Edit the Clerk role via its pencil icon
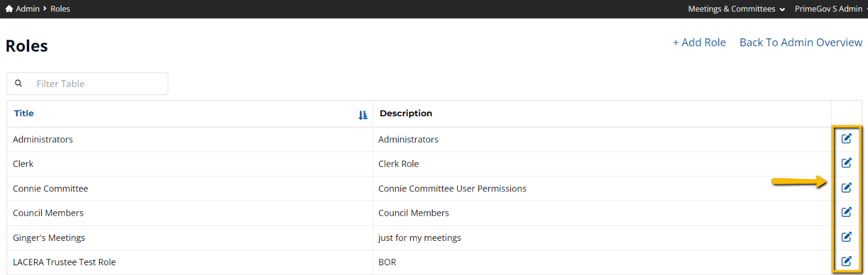The height and width of the screenshot is (275, 868). click(x=846, y=163)
